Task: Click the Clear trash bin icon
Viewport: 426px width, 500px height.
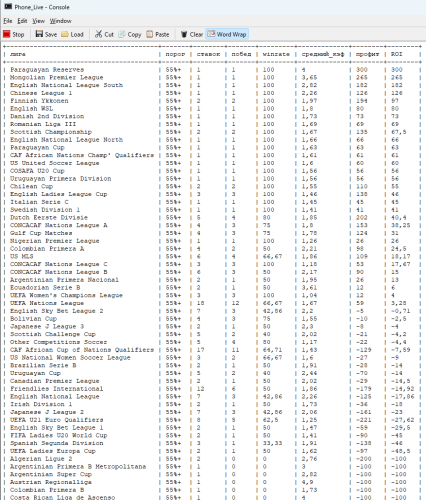Action: click(184, 34)
